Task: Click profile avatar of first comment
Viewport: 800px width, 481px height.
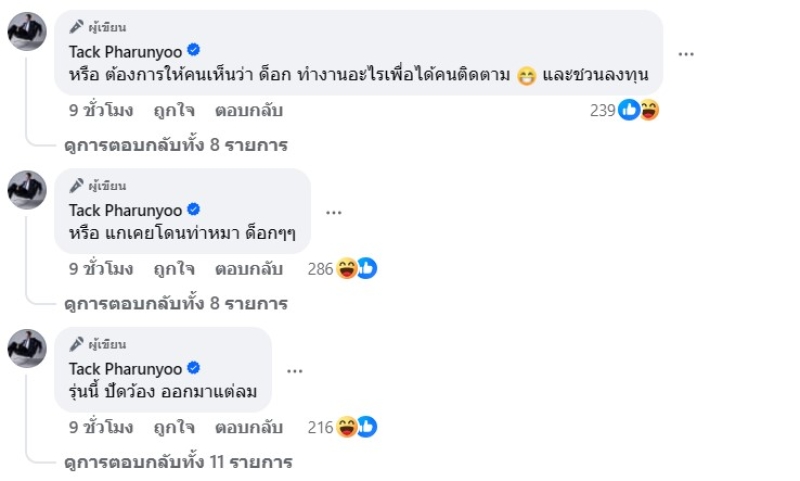Action: (x=27, y=31)
